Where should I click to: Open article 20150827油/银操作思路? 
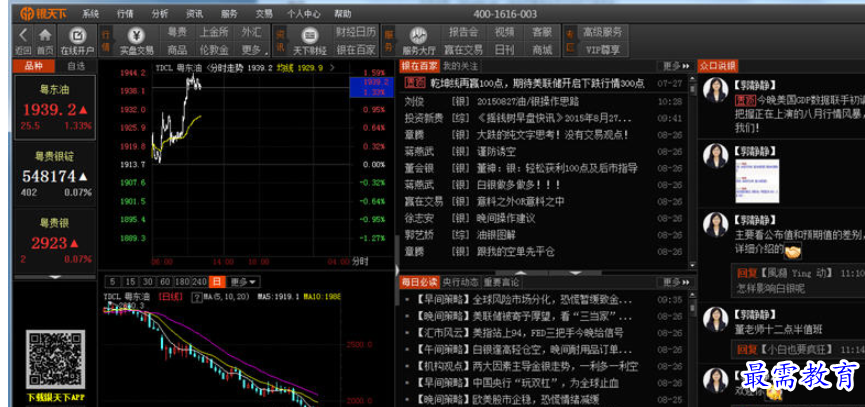pyautogui.click(x=527, y=101)
